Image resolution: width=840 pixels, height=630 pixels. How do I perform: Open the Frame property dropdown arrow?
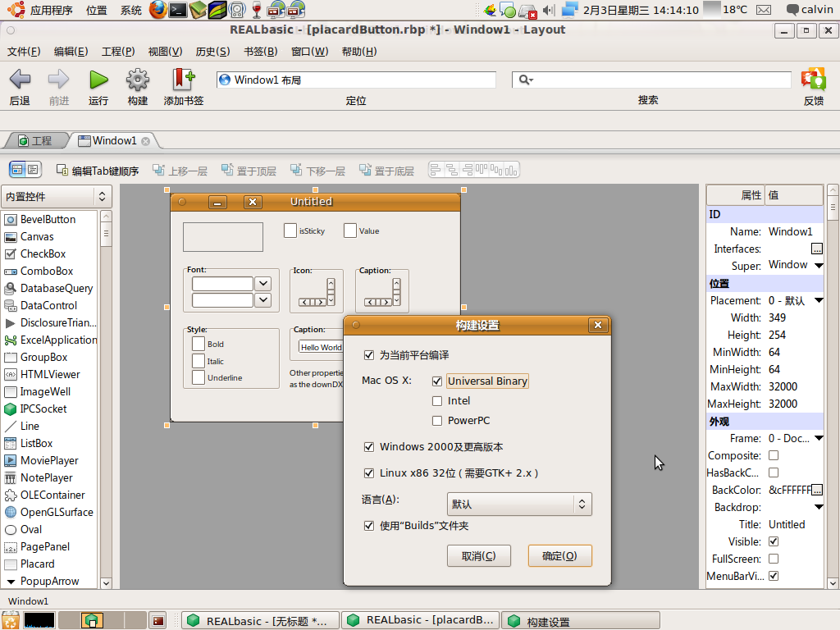pos(819,438)
